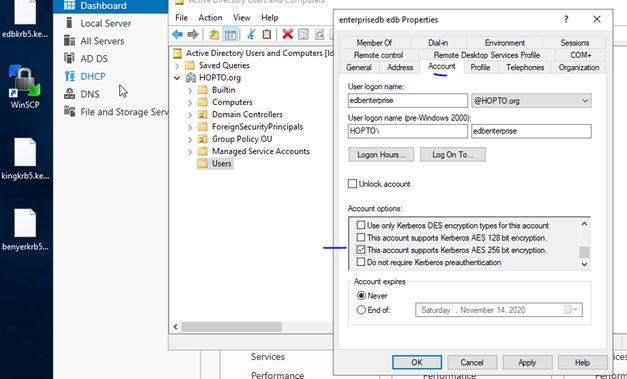Click the help question mark in Properties title
627x379 pixels.
(566, 19)
